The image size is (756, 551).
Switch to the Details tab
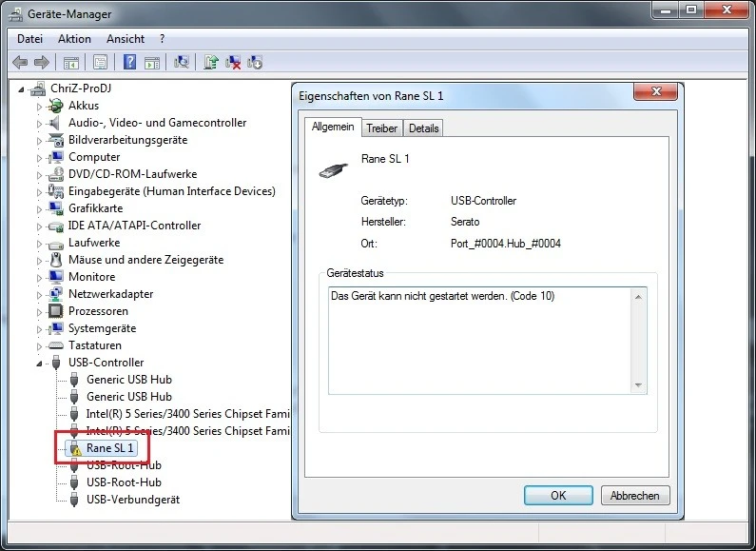424,128
